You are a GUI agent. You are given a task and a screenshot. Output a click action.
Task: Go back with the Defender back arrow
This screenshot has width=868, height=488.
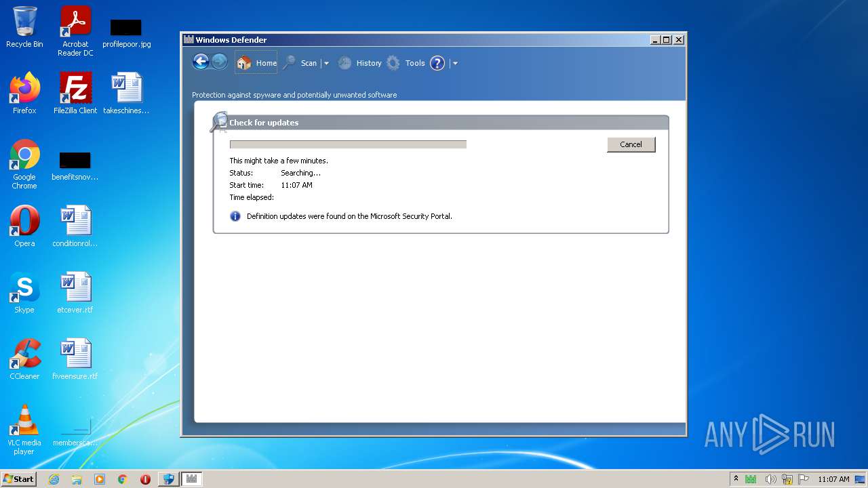pos(201,62)
